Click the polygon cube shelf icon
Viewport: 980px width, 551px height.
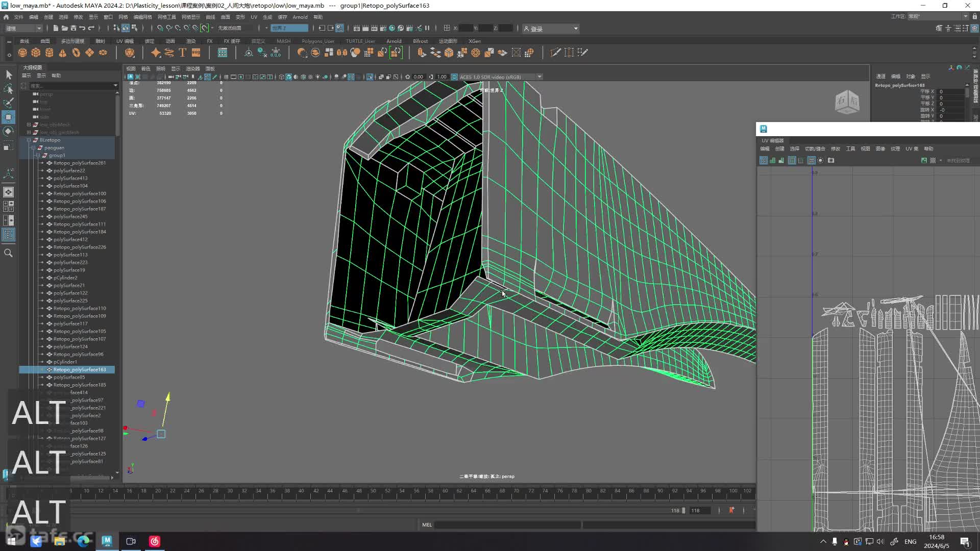[x=36, y=53]
